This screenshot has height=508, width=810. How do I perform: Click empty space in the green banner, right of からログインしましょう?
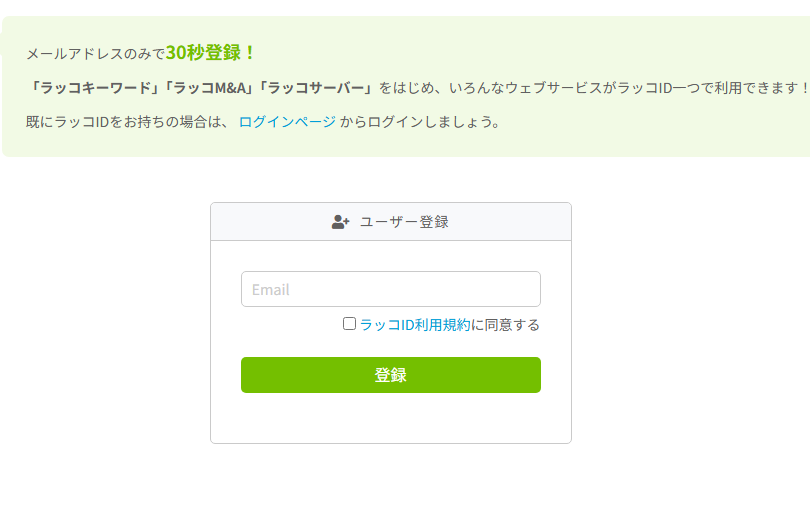coord(650,122)
